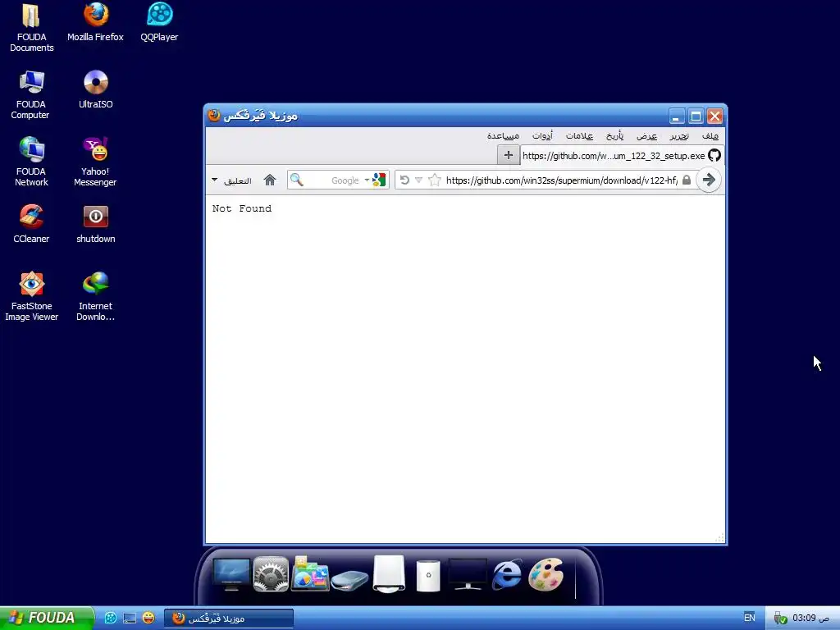Click Yahoo smiley quick launch icon

pyautogui.click(x=148, y=619)
